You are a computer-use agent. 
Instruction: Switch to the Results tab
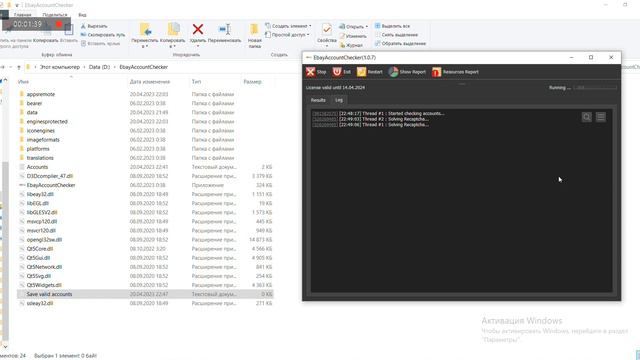coord(318,100)
